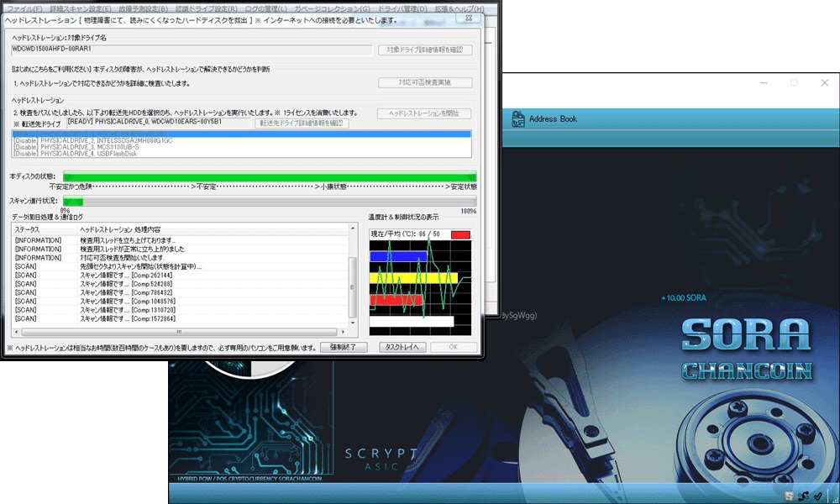
Task: Click the red temperature indicator swatch
Action: (x=460, y=234)
